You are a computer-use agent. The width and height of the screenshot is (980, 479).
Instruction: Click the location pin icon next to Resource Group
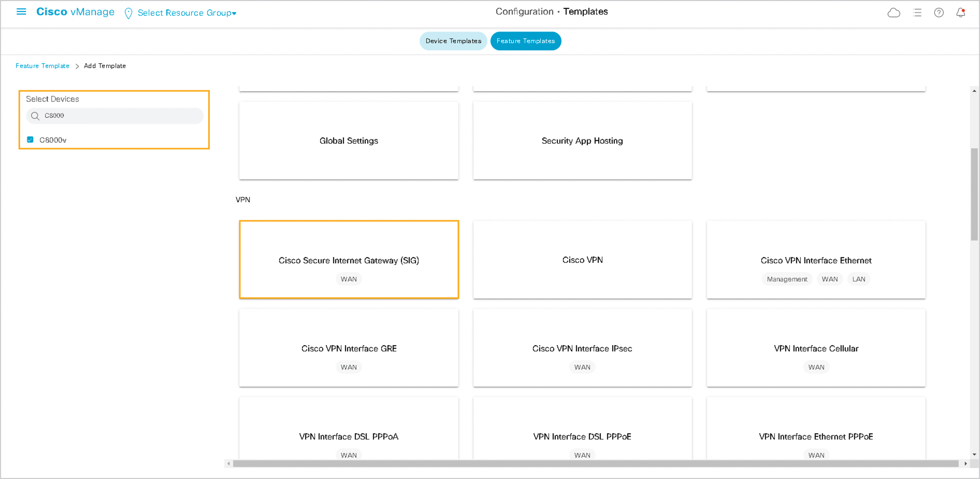[x=128, y=13]
